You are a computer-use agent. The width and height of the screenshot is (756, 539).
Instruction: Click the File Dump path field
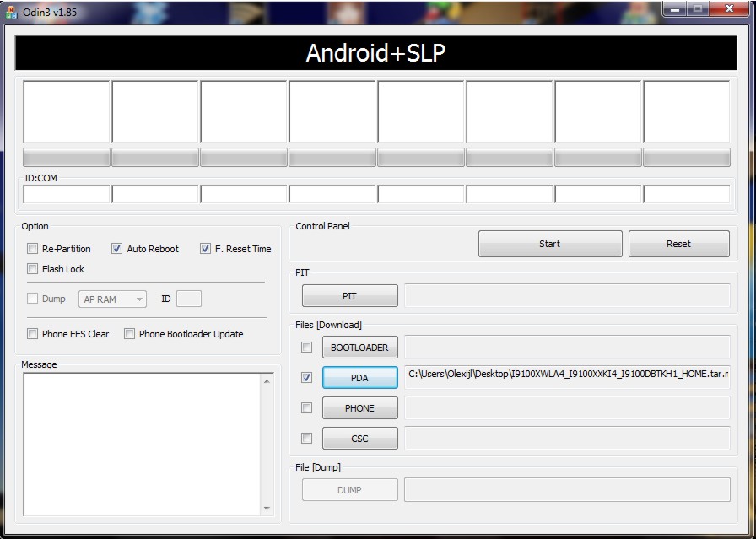[567, 489]
